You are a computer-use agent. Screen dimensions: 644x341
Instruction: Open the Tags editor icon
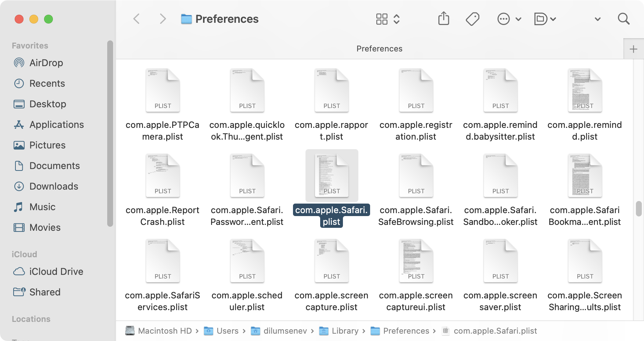point(473,19)
